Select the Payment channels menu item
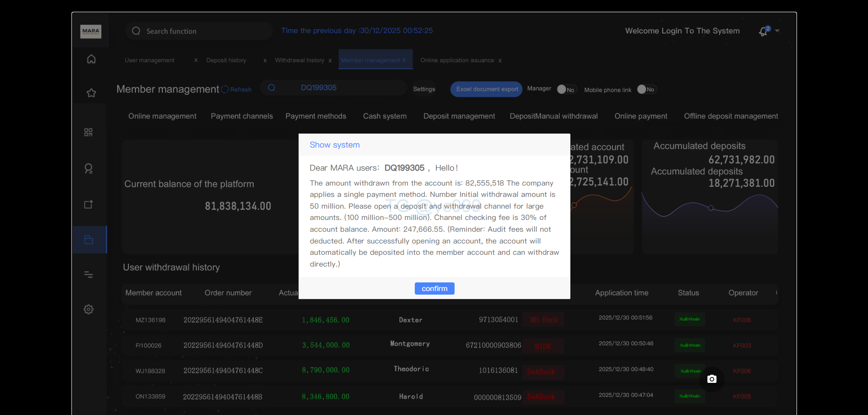 pos(242,116)
